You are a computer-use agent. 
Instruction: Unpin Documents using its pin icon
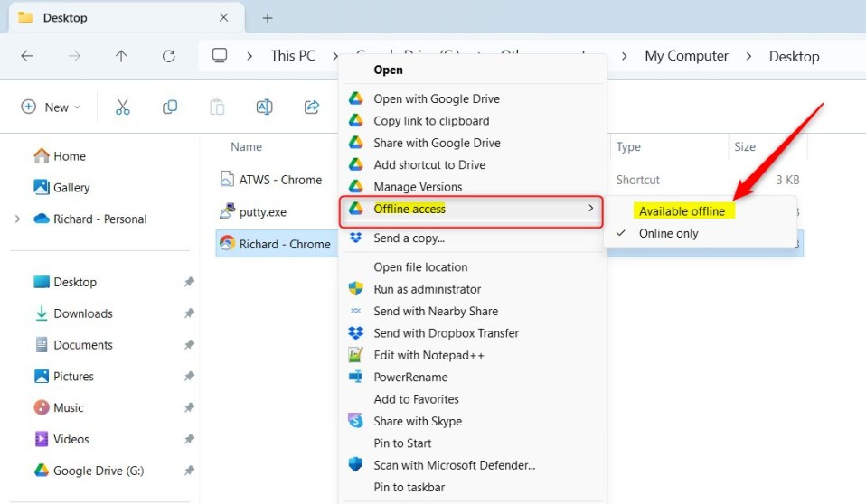click(189, 345)
